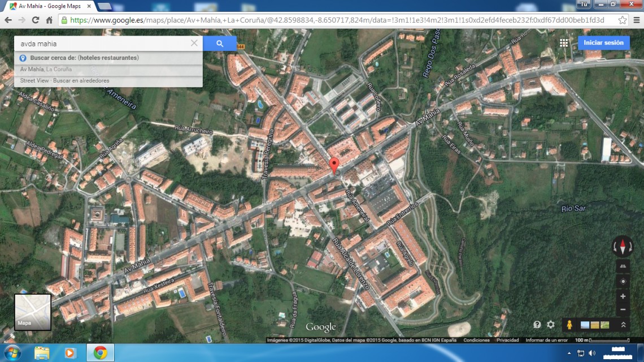Rotate the map clockwise with the compass arrow
Viewport: 644px width, 362px height.
(631, 247)
